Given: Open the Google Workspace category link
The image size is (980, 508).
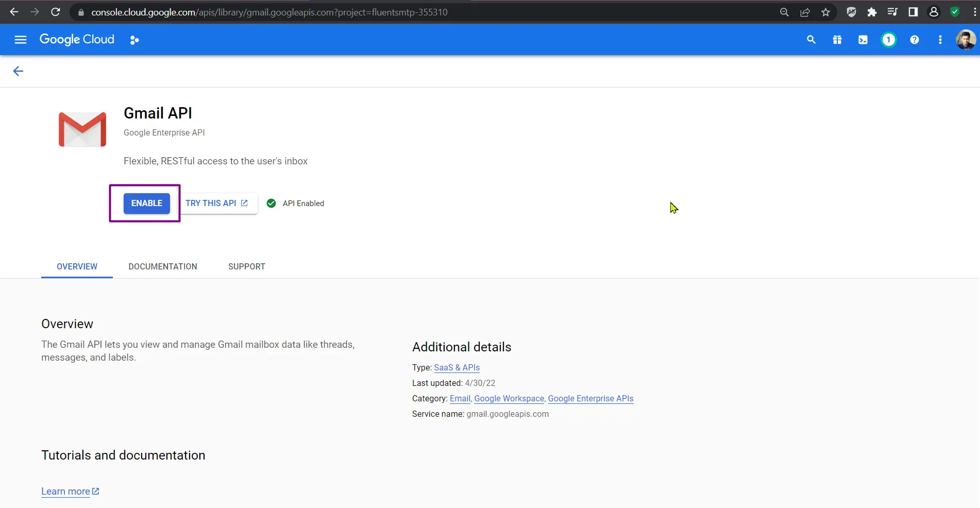Looking at the screenshot, I should [x=509, y=398].
